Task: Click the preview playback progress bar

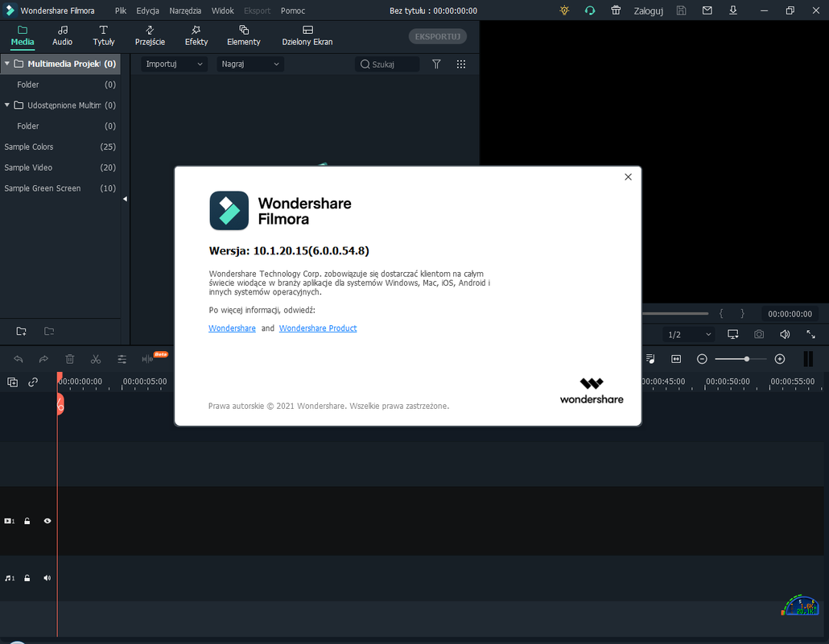Action: point(674,313)
